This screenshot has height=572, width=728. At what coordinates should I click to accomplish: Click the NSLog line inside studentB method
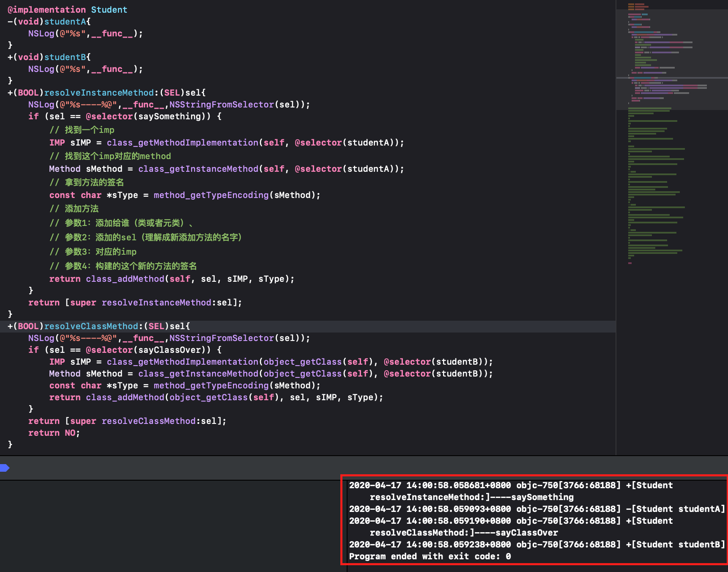point(85,69)
